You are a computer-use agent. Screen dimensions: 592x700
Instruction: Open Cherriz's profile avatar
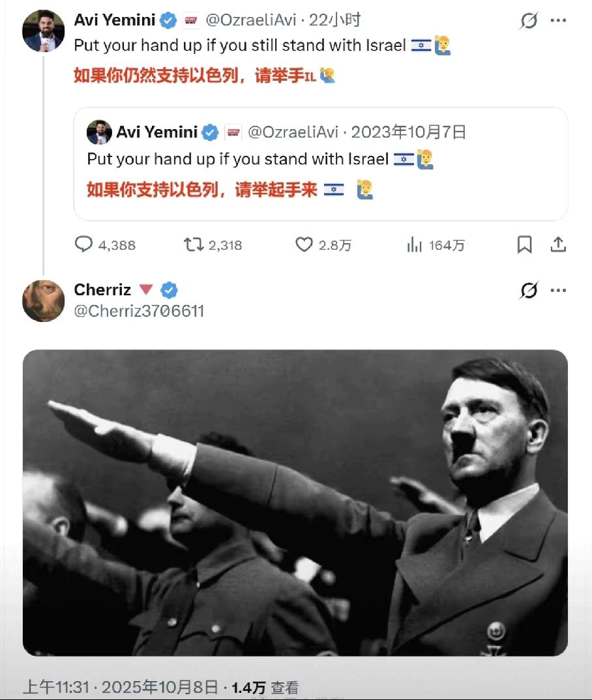43,301
